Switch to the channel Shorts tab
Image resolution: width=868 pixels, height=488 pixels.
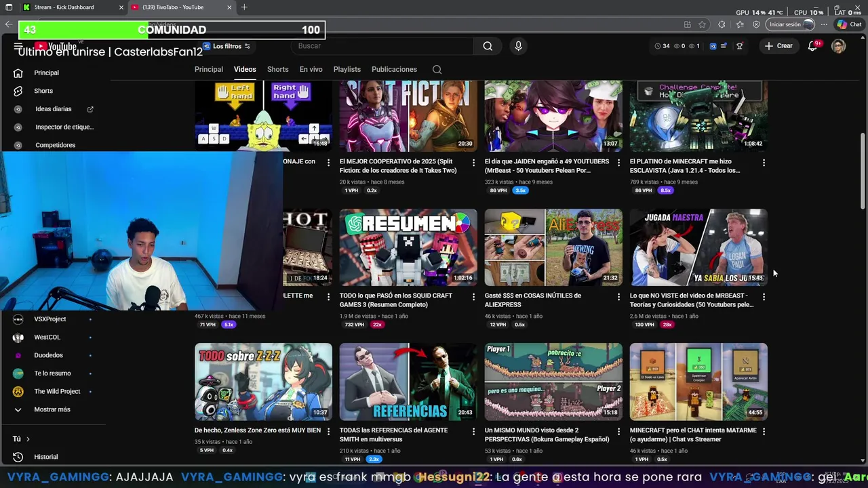tap(277, 69)
